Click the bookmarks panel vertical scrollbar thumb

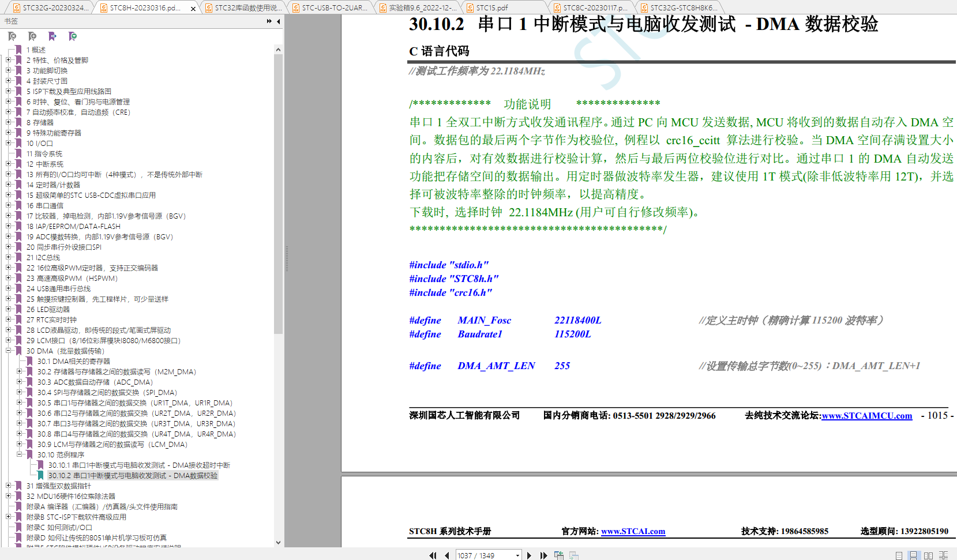click(278, 194)
